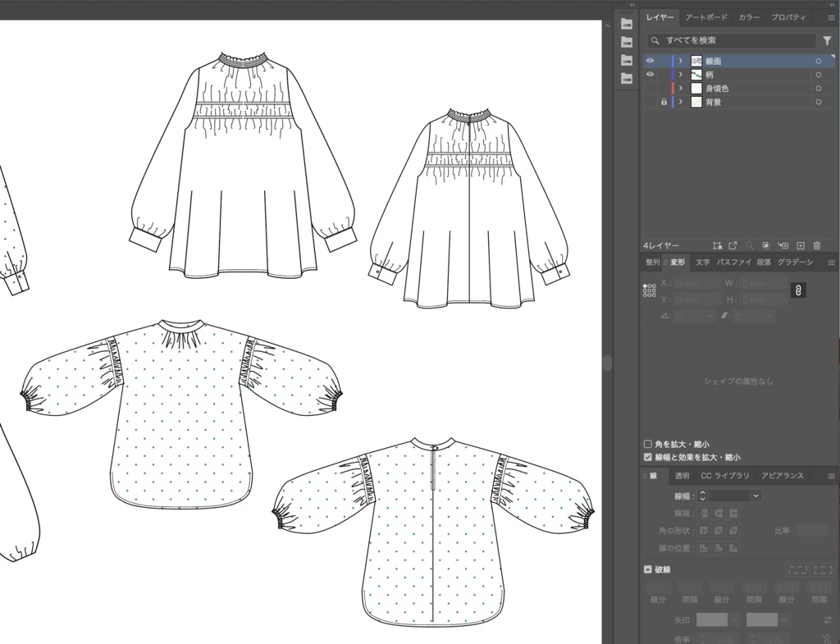Screen dimensions: 840x644
Task: Select butt cap in 線端 row
Action: (704, 514)
